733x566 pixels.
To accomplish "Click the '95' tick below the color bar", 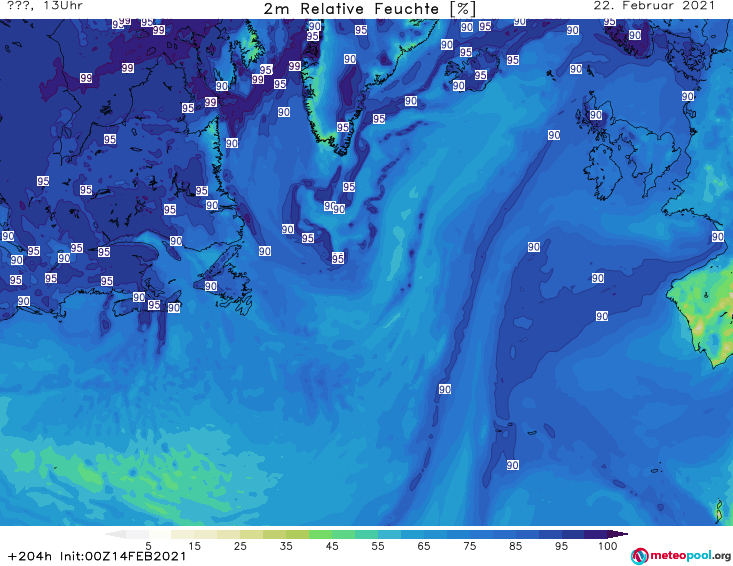I will click(x=561, y=545).
